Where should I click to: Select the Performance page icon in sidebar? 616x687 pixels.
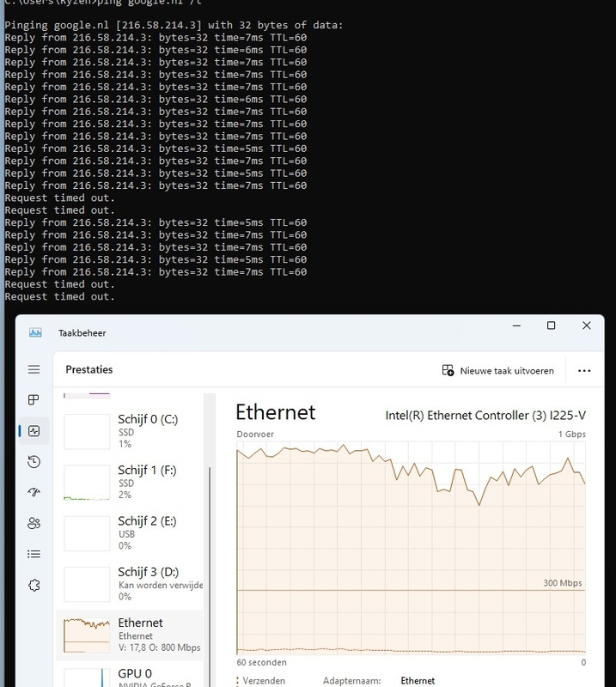click(34, 431)
